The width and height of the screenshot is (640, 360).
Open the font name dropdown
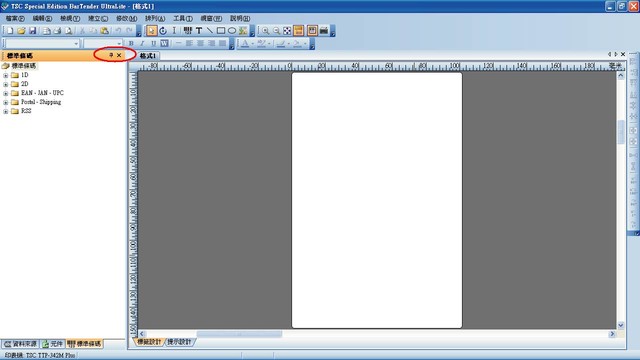click(76, 43)
